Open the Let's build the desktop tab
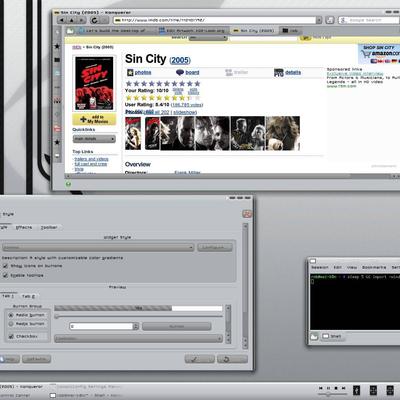Screen dimensions: 400x400 point(112,31)
